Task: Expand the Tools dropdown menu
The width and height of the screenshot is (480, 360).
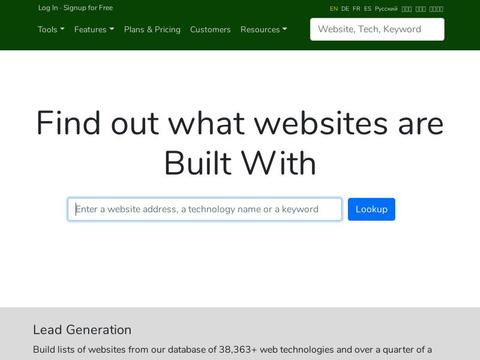Action: click(51, 29)
